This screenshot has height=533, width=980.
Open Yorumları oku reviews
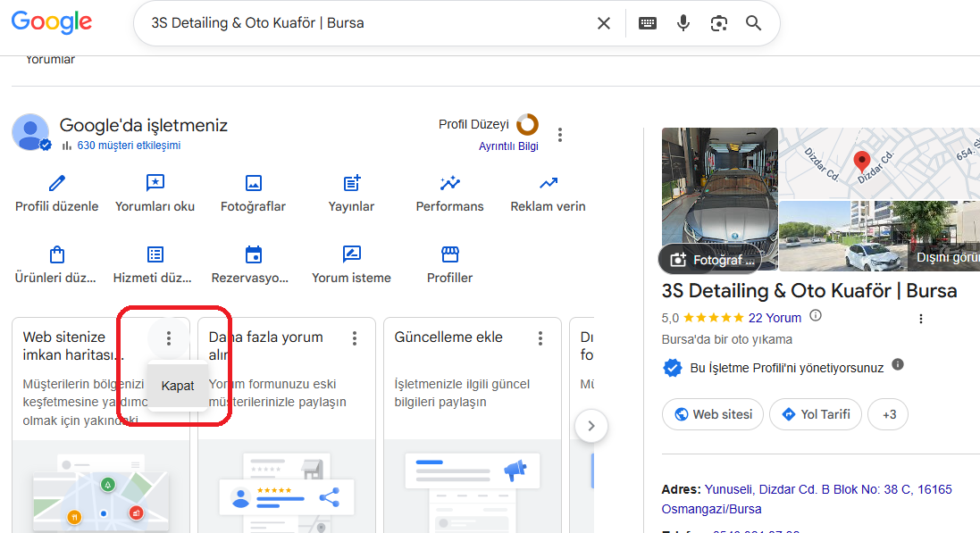tap(155, 194)
